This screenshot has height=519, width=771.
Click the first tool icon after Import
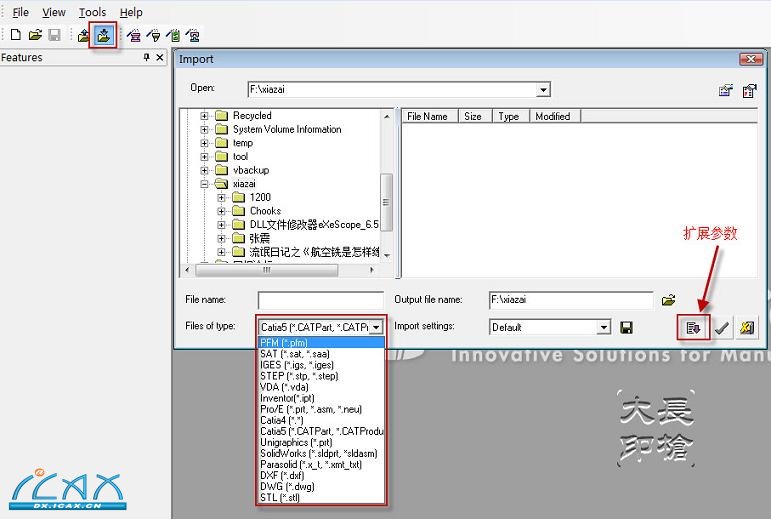(x=134, y=35)
